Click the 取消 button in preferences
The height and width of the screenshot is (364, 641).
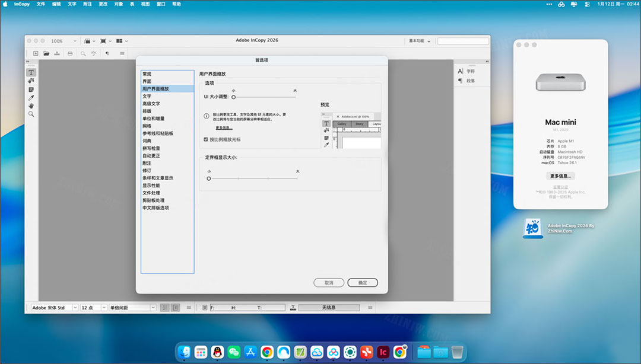click(329, 283)
